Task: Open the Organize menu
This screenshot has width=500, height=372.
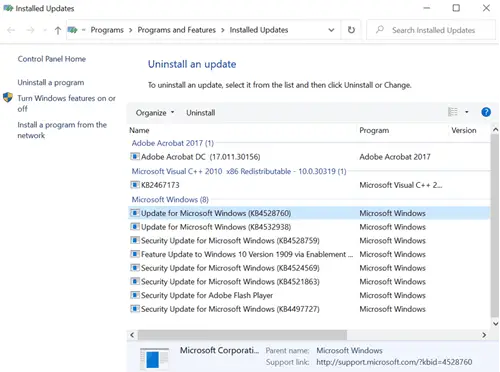Action: click(155, 113)
